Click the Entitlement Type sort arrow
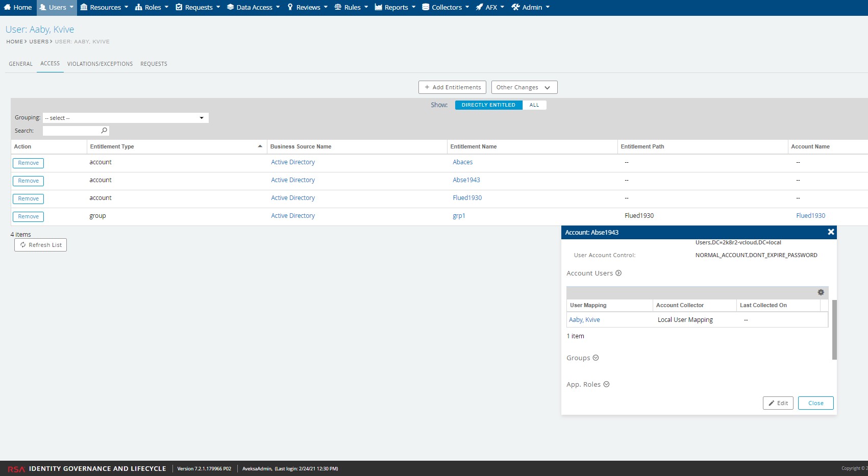Viewport: 868px width, 476px height. pos(260,146)
